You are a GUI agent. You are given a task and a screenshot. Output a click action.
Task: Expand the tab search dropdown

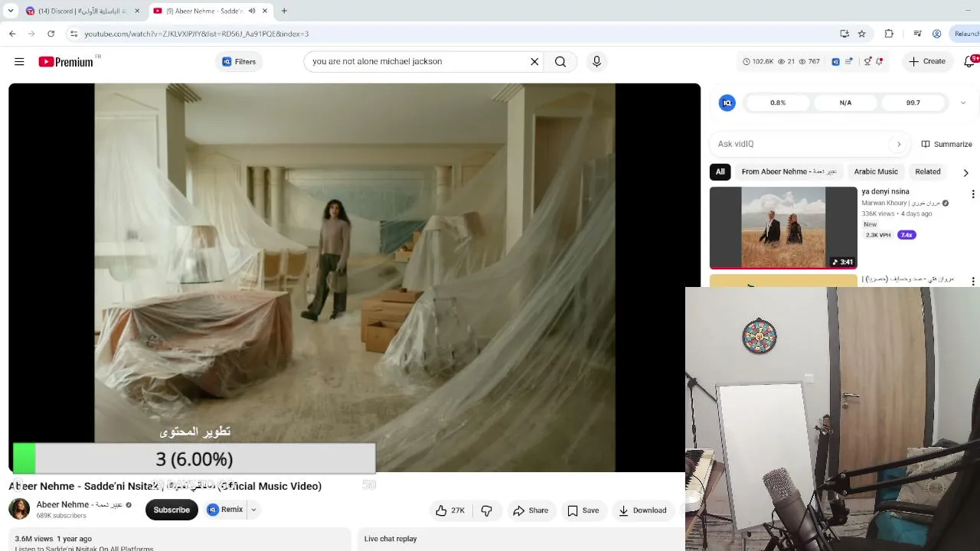pyautogui.click(x=10, y=11)
